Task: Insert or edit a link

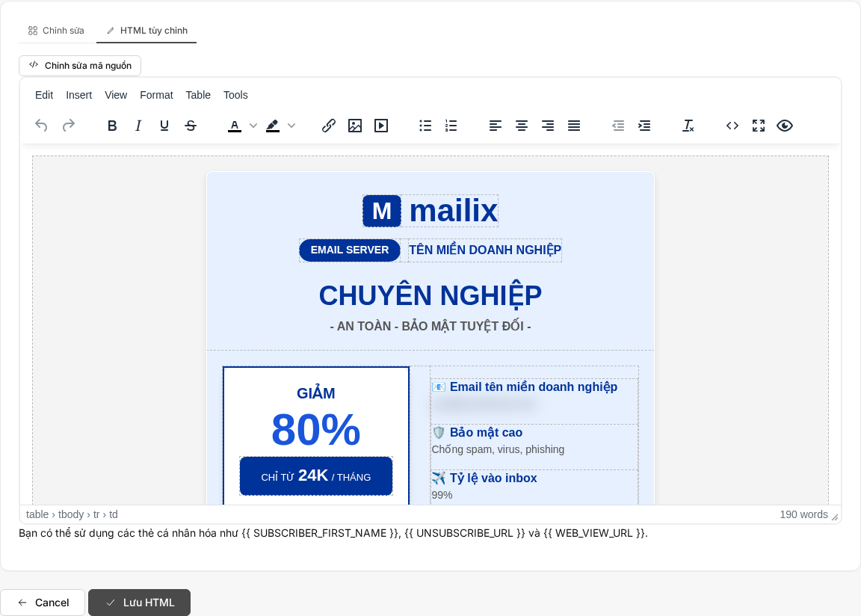Action: pos(328,126)
